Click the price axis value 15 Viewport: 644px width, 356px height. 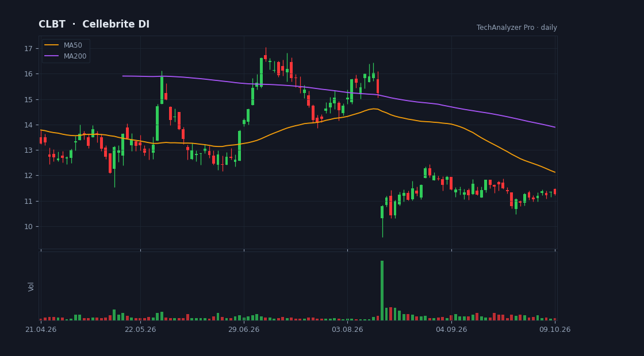[28, 99]
